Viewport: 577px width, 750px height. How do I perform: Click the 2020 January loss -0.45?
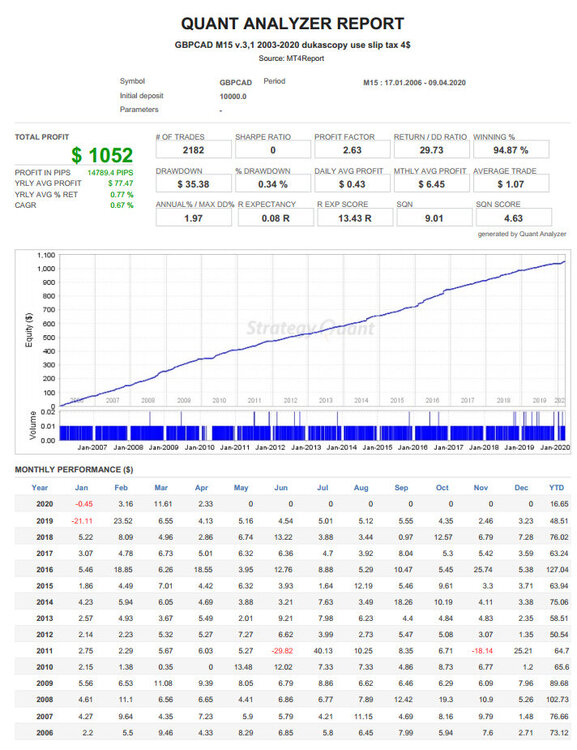[x=84, y=504]
